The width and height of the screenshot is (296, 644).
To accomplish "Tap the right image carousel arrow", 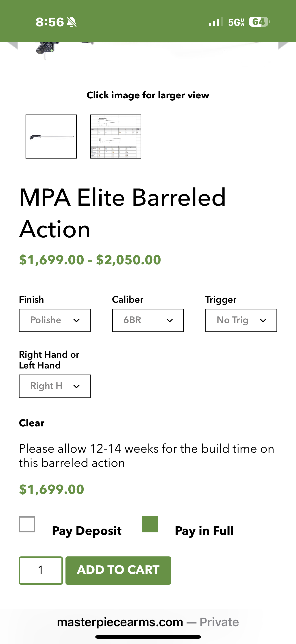I will [283, 46].
